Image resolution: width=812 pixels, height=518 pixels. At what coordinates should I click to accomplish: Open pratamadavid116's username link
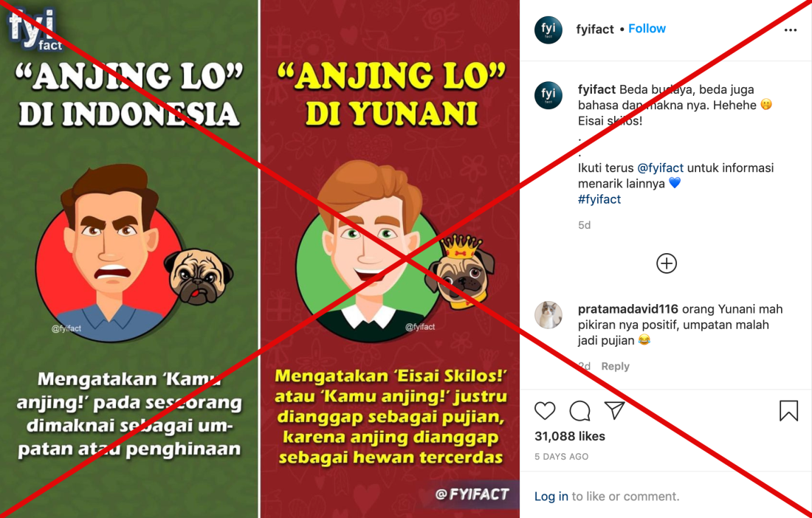tap(628, 309)
